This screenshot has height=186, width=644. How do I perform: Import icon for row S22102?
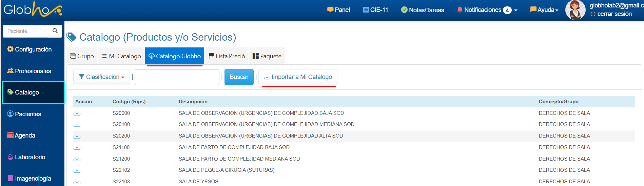pos(77,170)
